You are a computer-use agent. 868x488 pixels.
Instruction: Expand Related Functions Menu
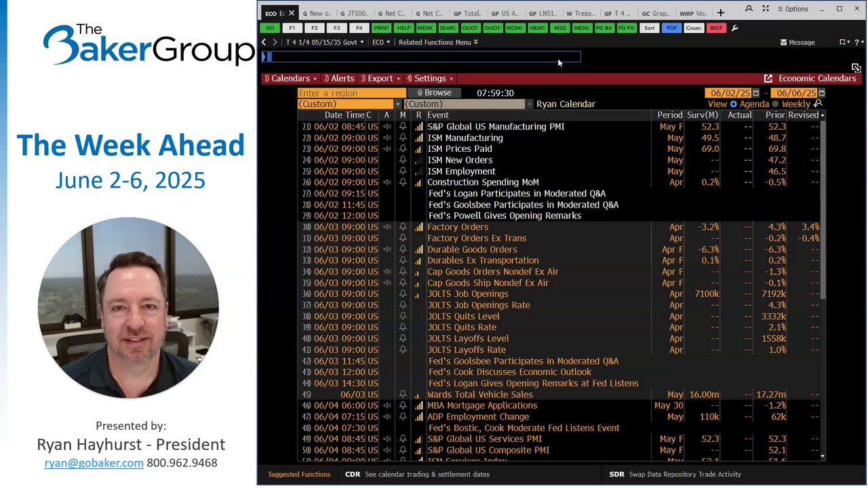[x=438, y=42]
